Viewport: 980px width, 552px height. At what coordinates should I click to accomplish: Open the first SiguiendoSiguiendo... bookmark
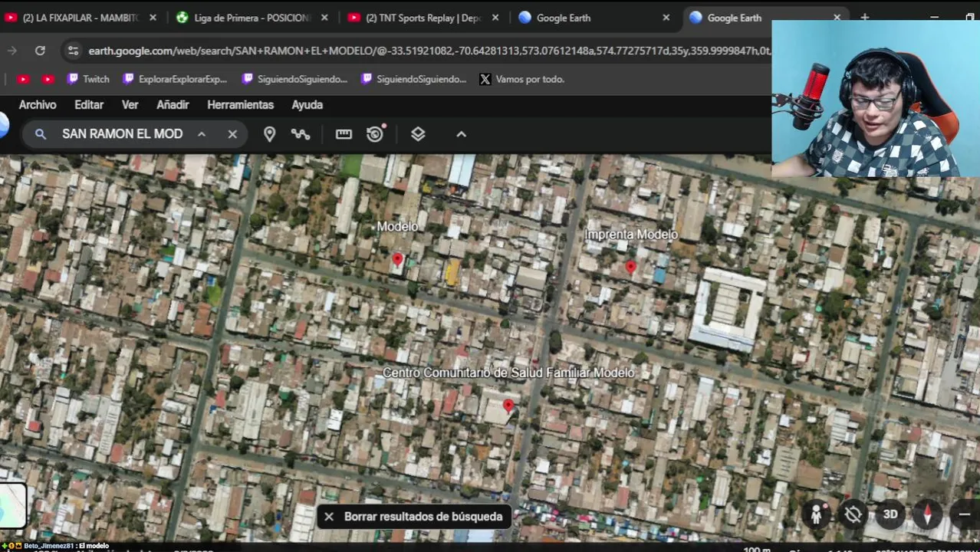pos(294,79)
